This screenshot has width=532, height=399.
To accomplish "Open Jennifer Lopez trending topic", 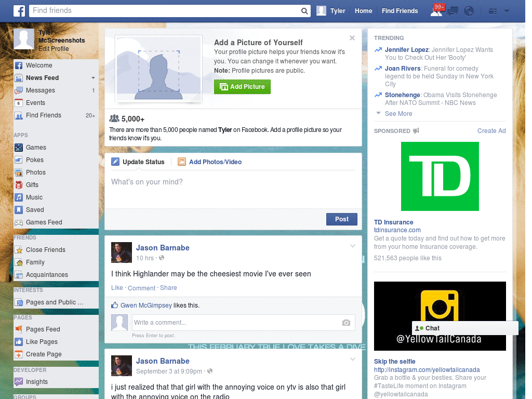I will tap(406, 50).
